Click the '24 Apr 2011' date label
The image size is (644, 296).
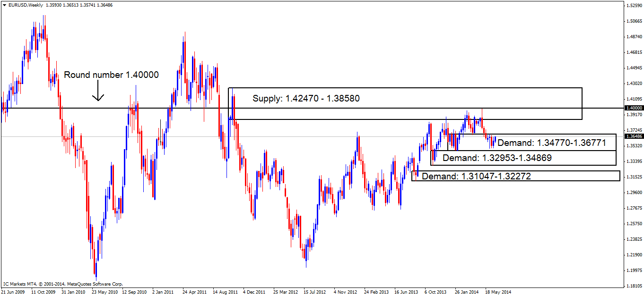tap(194, 292)
